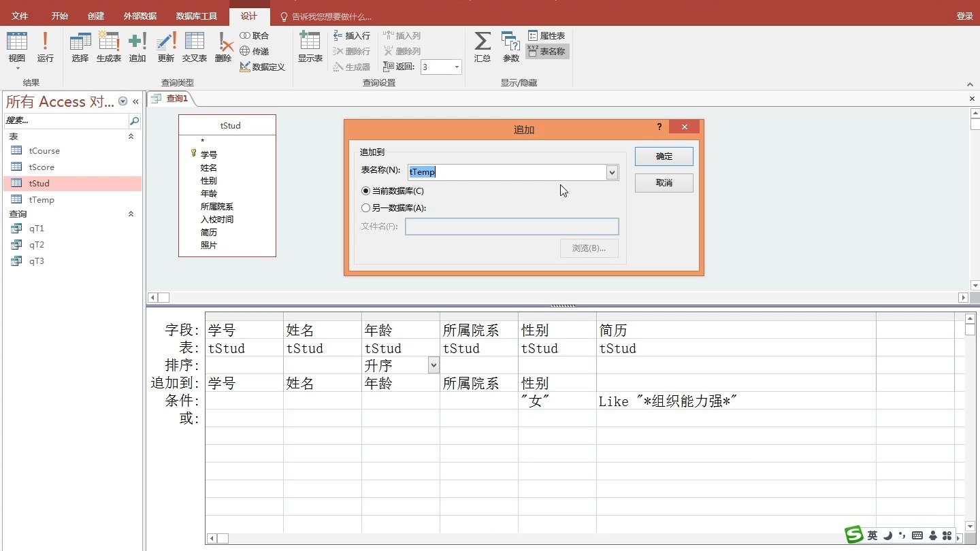
Task: Switch to the 创建 ribbon tab
Action: click(96, 16)
